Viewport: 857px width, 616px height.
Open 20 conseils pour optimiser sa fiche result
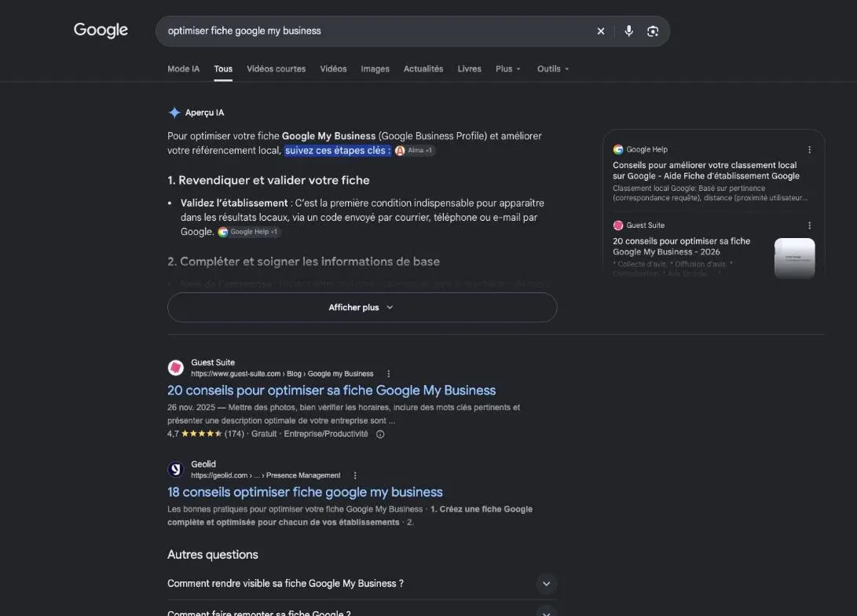(331, 390)
